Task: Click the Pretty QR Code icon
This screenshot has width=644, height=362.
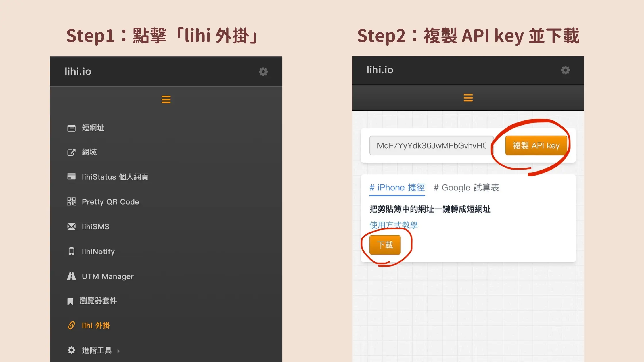Action: tap(71, 201)
